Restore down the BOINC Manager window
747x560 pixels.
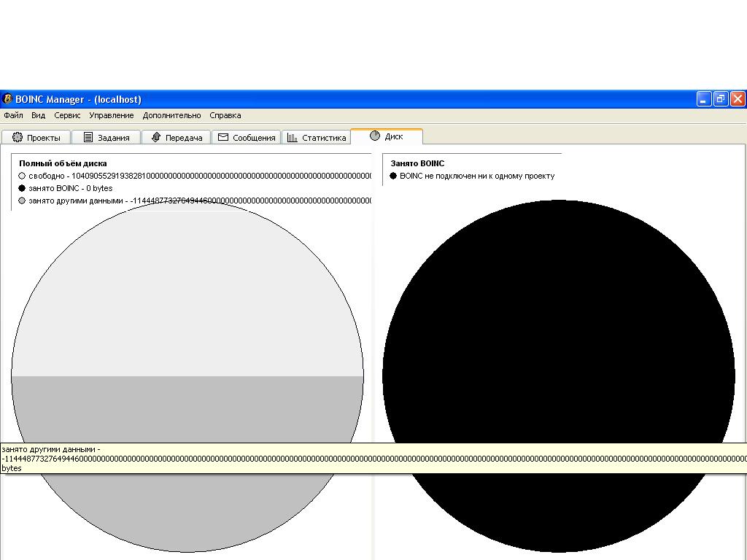[x=720, y=99]
